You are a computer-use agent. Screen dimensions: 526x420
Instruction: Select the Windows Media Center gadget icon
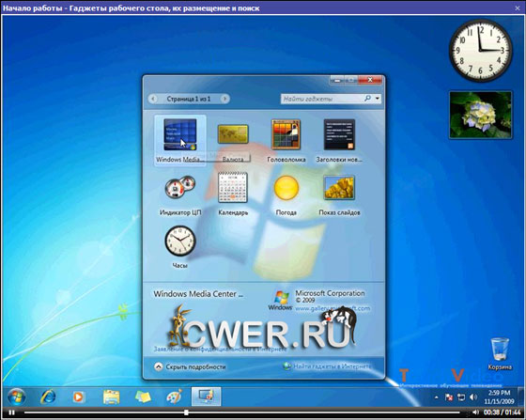(180, 135)
